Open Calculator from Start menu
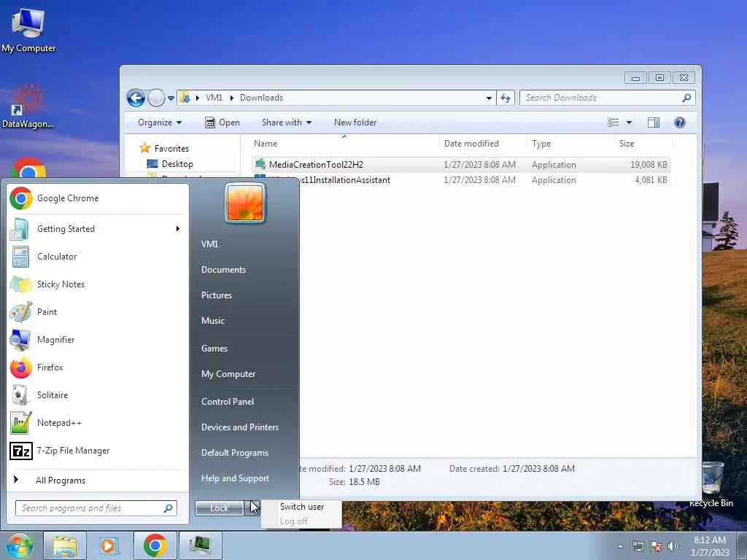 click(x=97, y=257)
